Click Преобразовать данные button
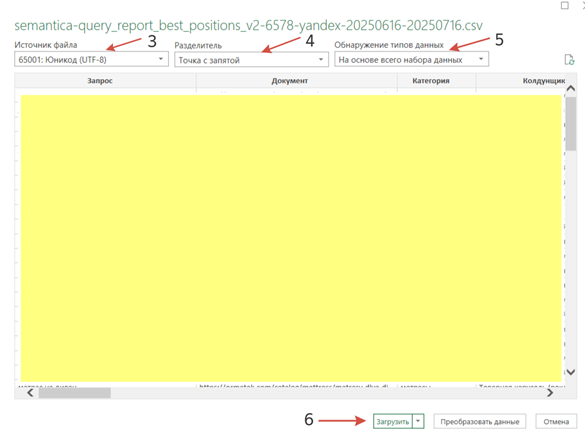This screenshot has height=444, width=585. coord(480,422)
